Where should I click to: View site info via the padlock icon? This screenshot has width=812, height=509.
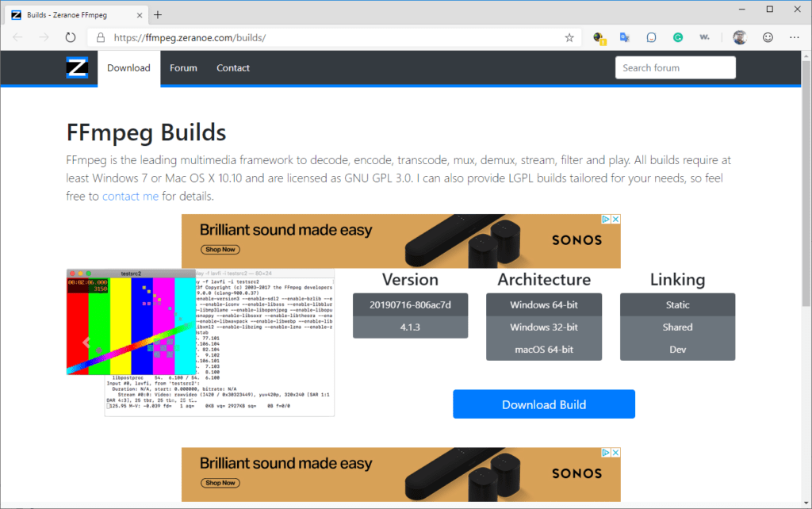pyautogui.click(x=101, y=37)
